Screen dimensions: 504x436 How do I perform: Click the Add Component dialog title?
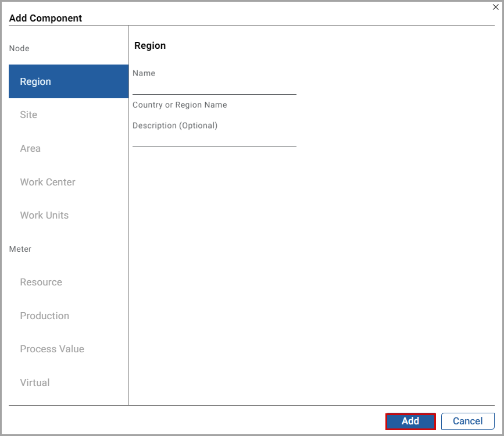45,18
